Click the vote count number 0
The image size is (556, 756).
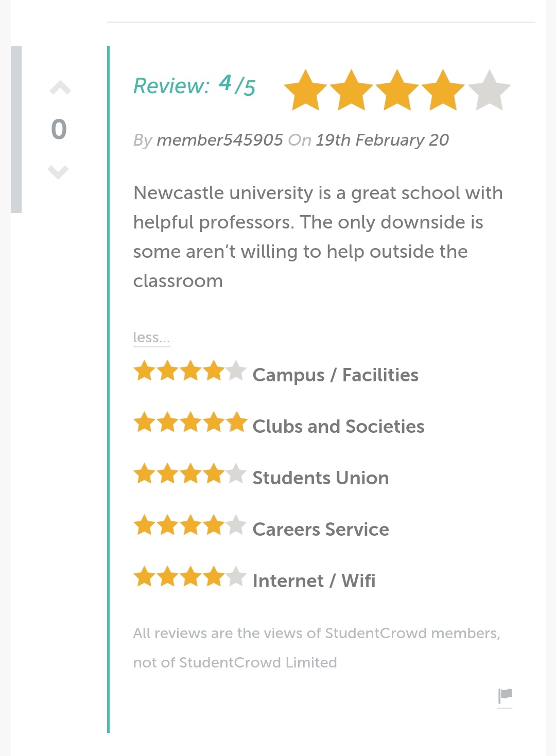pos(59,129)
